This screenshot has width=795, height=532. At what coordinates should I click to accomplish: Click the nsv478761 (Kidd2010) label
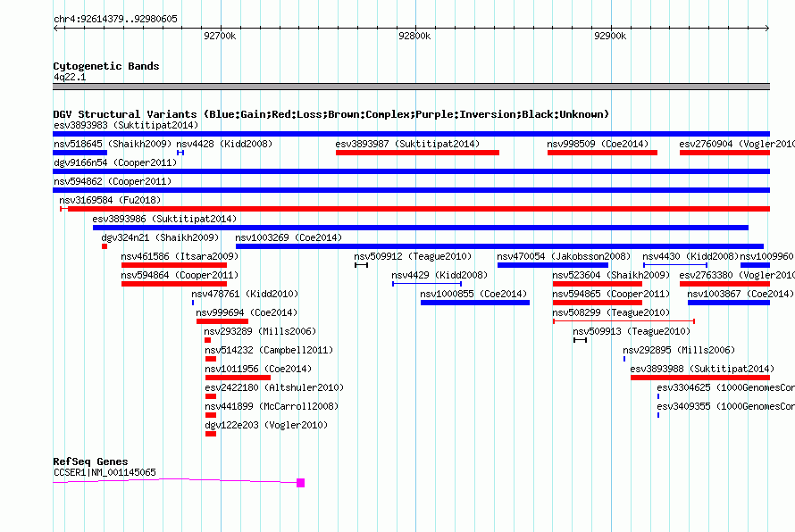coord(245,294)
